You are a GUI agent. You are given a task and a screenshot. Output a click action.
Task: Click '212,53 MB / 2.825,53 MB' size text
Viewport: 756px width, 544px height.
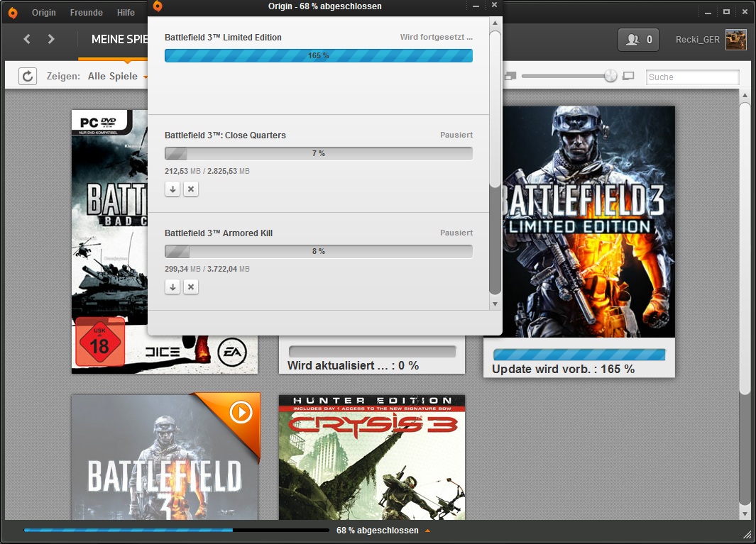[207, 171]
